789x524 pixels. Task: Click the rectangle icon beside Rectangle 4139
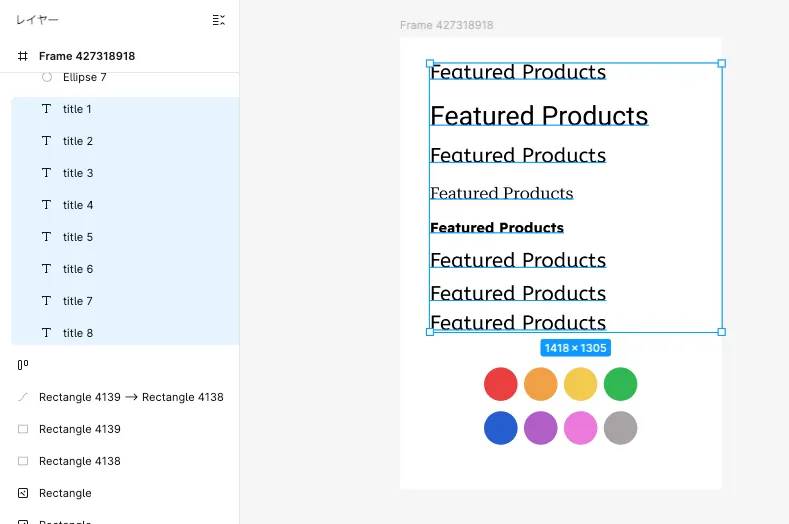point(23,429)
